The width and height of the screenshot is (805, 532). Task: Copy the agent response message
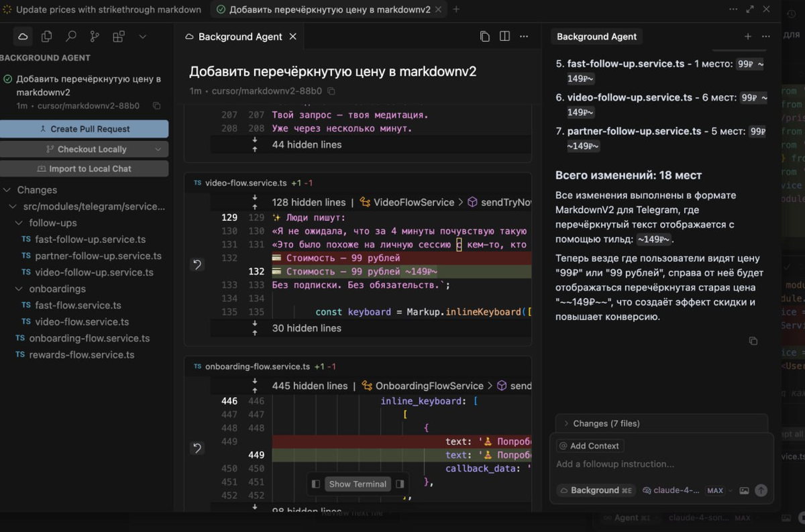point(753,341)
